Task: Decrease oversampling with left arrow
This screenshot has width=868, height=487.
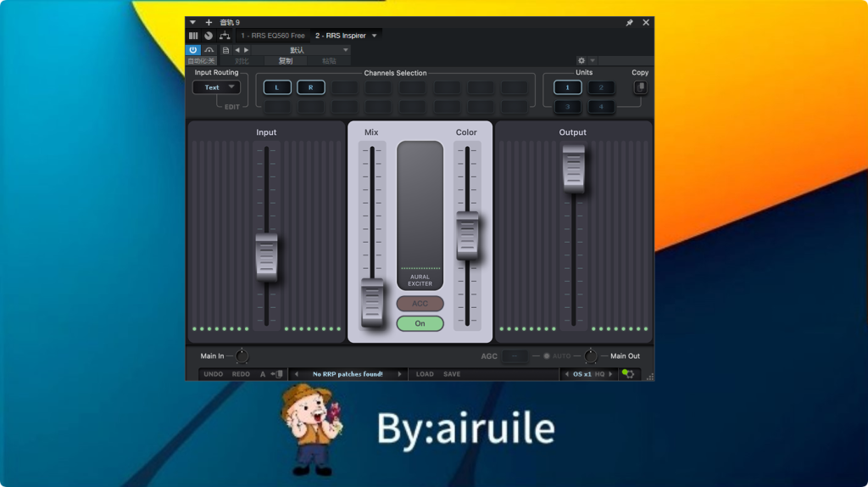Action: point(566,374)
